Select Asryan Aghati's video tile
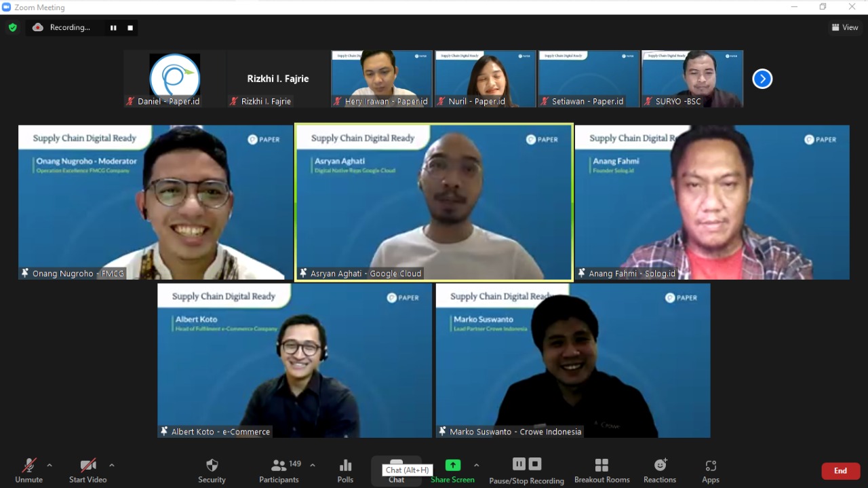 coord(434,202)
